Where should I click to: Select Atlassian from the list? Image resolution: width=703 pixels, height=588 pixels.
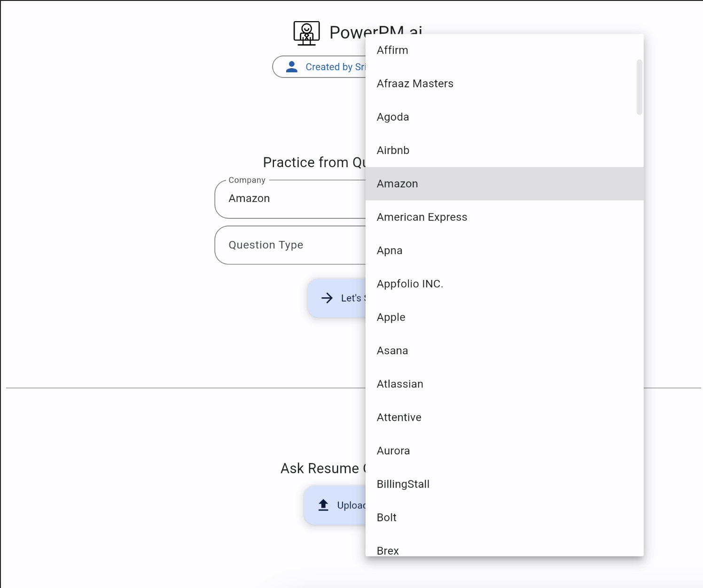pyautogui.click(x=505, y=384)
